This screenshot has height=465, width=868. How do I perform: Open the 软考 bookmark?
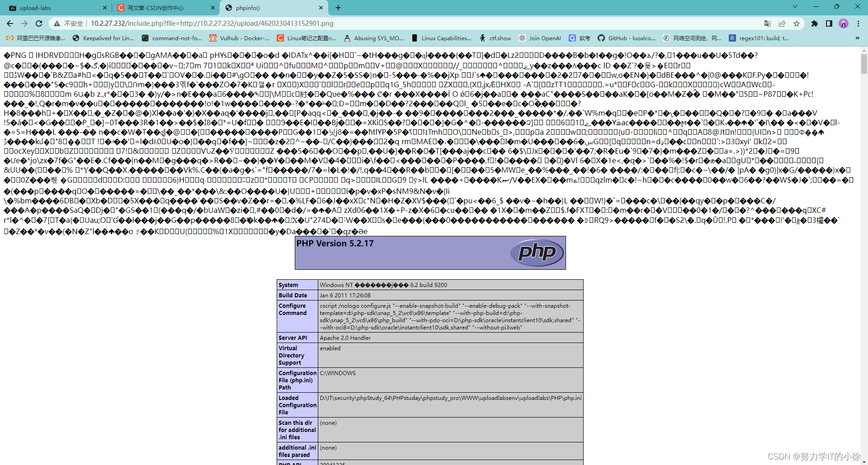tap(580, 38)
